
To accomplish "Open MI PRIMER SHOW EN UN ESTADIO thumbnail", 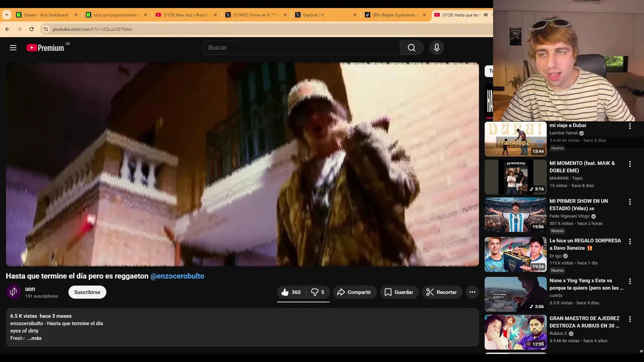I will tap(515, 215).
